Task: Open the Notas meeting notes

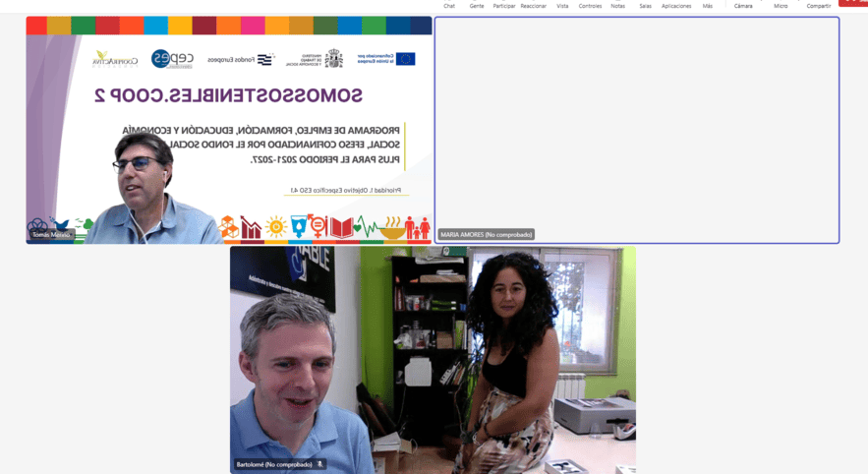Action: pyautogui.click(x=617, y=5)
